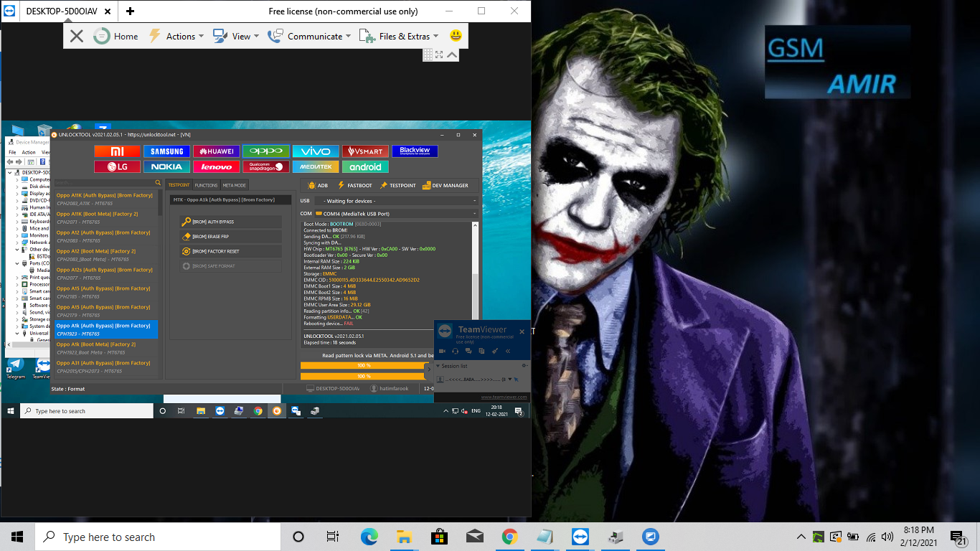The width and height of the screenshot is (980, 551).
Task: Click the ADB button
Action: (x=318, y=185)
